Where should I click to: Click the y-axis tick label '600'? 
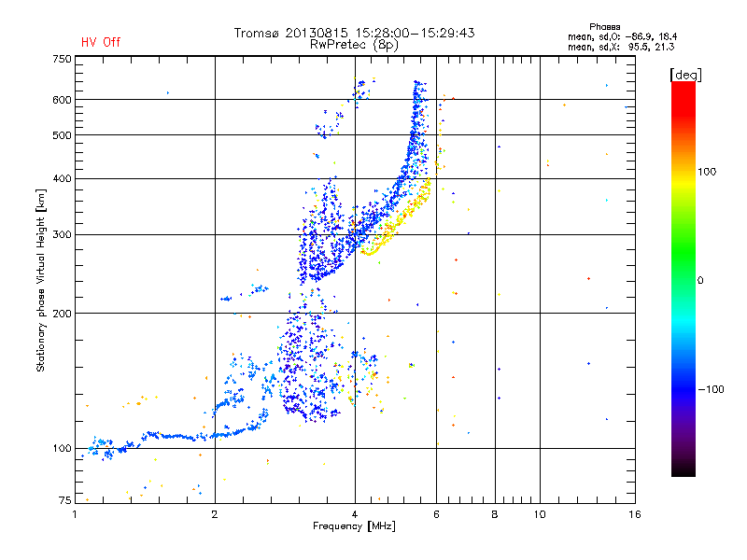(x=62, y=100)
